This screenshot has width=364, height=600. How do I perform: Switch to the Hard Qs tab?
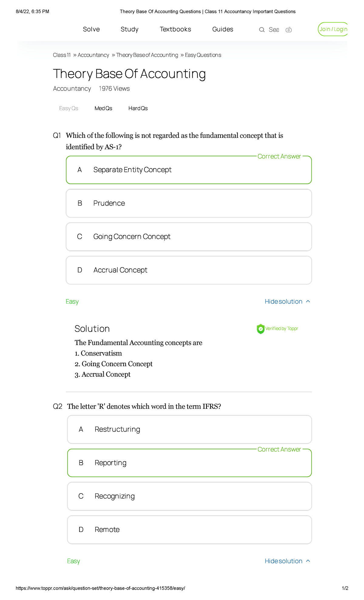[x=138, y=108]
